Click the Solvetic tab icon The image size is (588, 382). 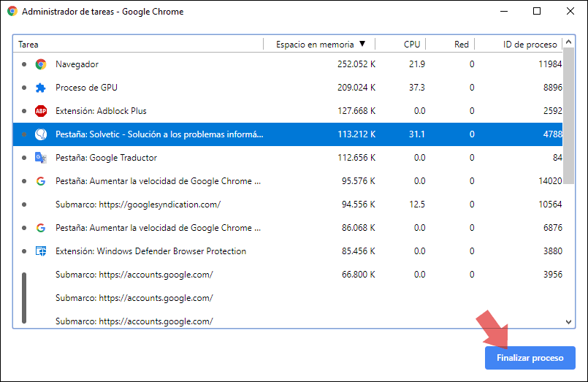pos(41,134)
